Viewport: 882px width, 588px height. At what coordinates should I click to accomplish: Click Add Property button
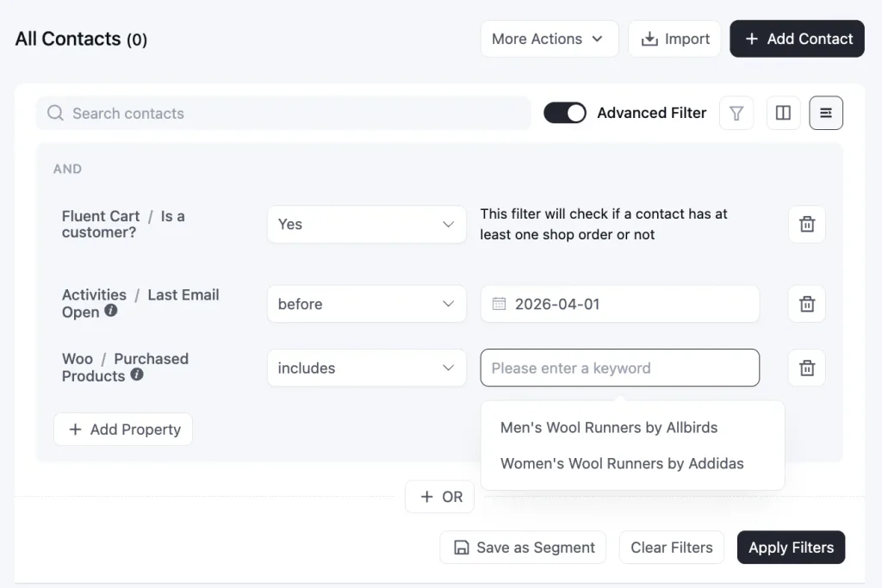[123, 430]
